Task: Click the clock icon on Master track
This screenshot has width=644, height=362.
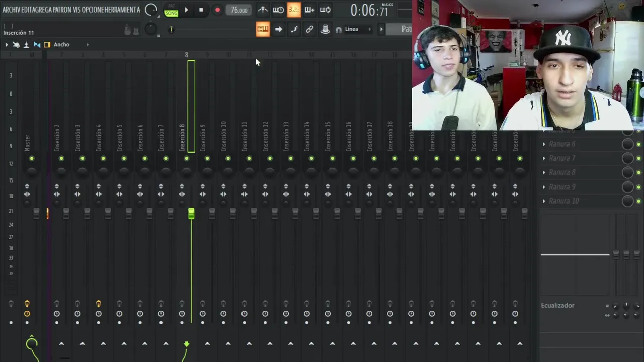Action: pyautogui.click(x=27, y=314)
